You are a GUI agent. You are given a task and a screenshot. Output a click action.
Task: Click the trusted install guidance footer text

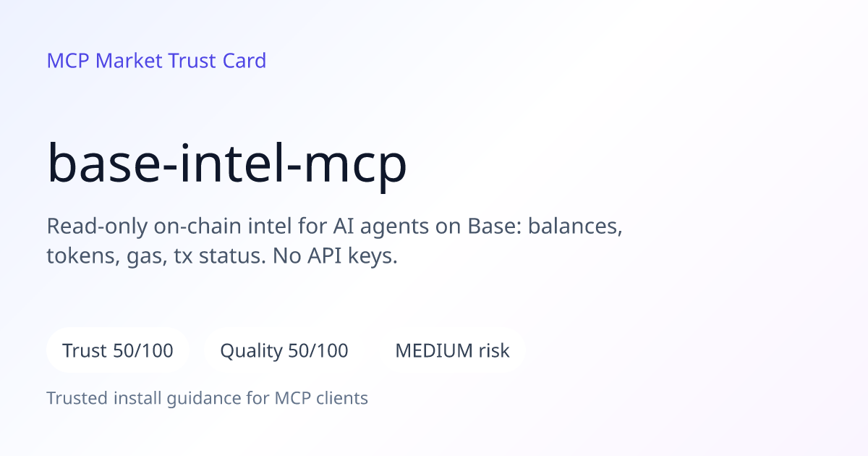[208, 398]
